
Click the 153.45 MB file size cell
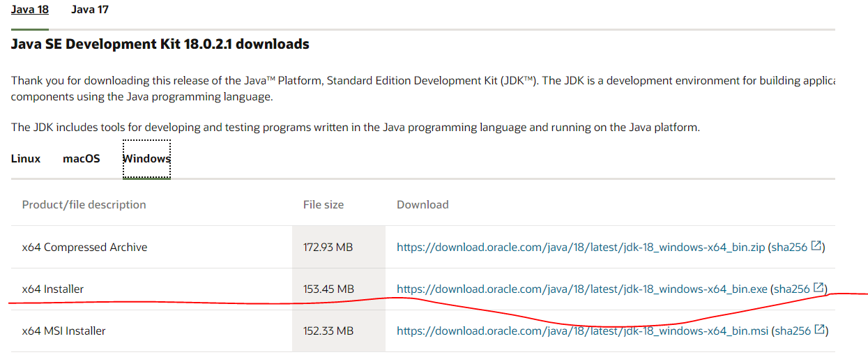click(x=339, y=289)
